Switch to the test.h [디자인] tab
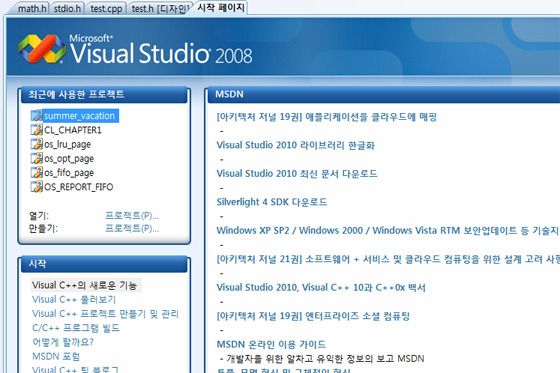The height and width of the screenshot is (373, 560). pos(160,8)
